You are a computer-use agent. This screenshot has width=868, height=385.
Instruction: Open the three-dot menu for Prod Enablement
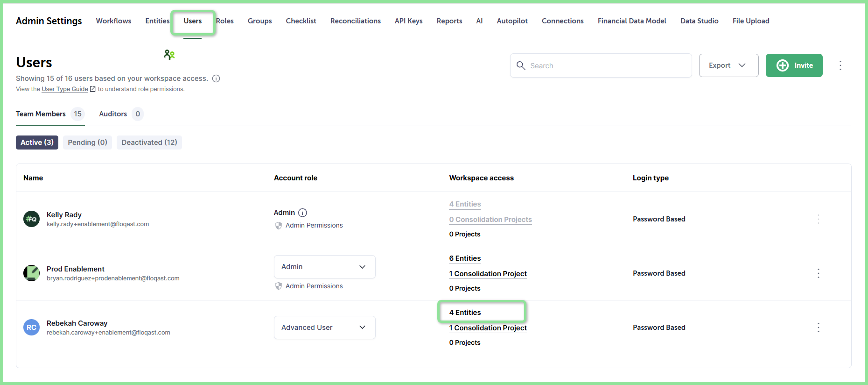819,273
